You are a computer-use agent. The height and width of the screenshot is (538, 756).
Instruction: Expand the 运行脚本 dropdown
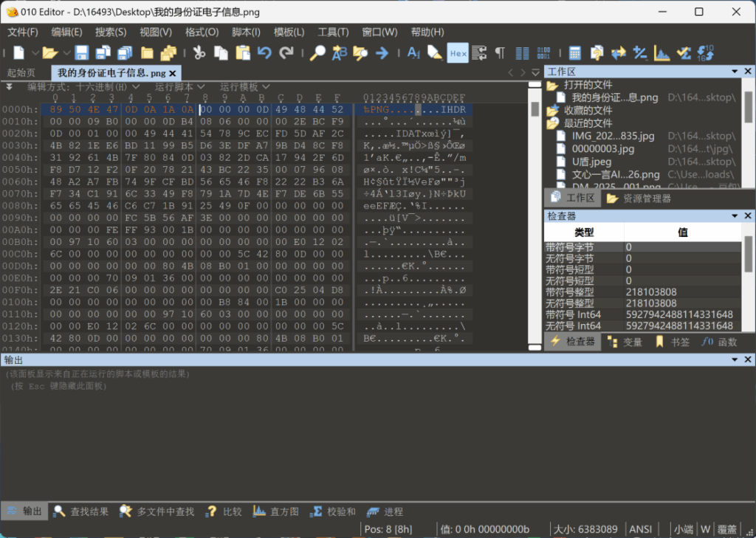click(179, 86)
